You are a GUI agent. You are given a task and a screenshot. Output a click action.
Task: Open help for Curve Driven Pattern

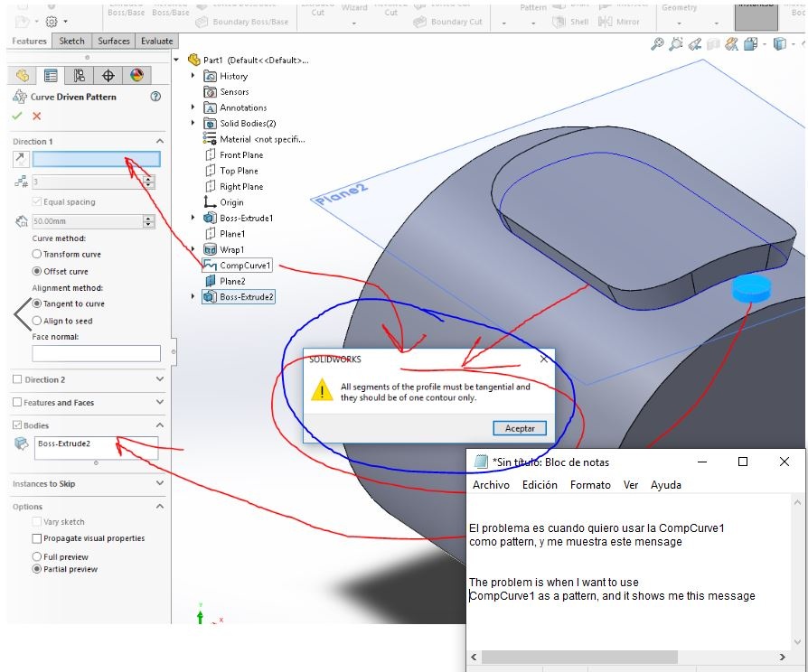point(155,97)
